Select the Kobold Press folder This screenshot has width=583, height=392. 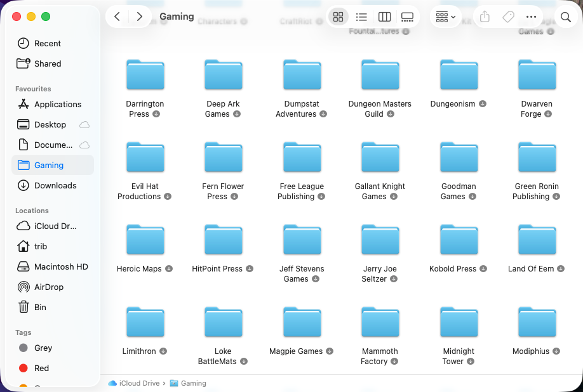tap(459, 239)
